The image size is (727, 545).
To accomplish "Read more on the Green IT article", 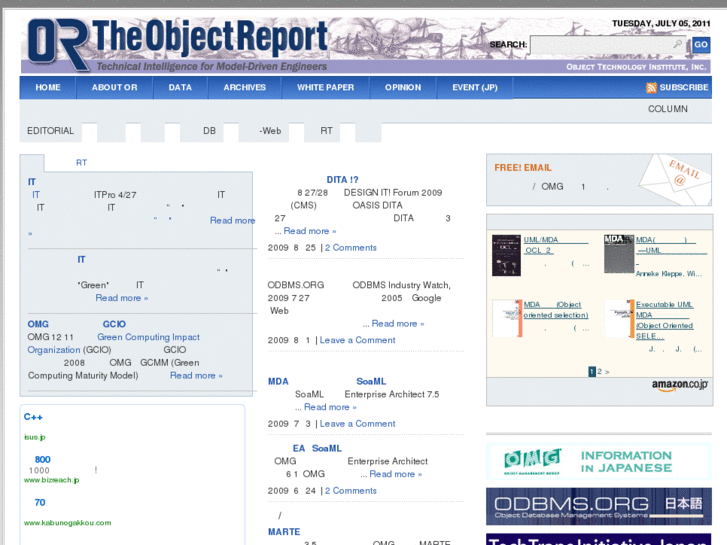I will pyautogui.click(x=121, y=298).
